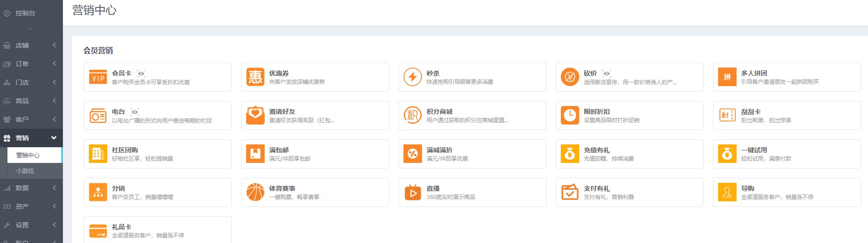Click the text 充值即赠，持续消费
868x243 pixels.
(609, 158)
